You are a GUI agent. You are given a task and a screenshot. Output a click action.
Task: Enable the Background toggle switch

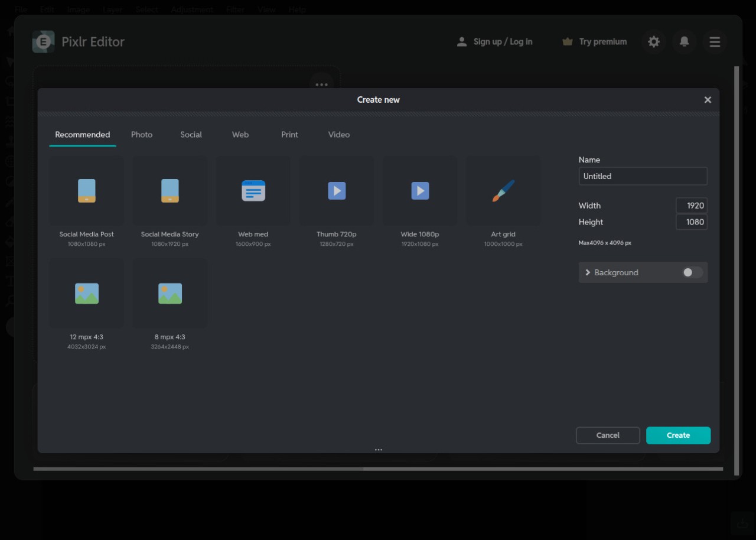[x=692, y=272]
